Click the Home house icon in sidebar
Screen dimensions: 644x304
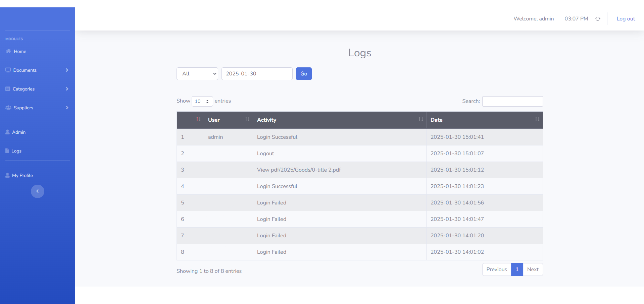pos(8,51)
